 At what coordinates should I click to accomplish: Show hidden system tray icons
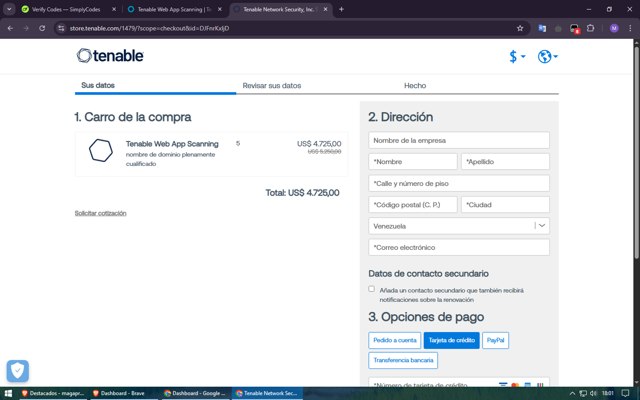point(572,393)
